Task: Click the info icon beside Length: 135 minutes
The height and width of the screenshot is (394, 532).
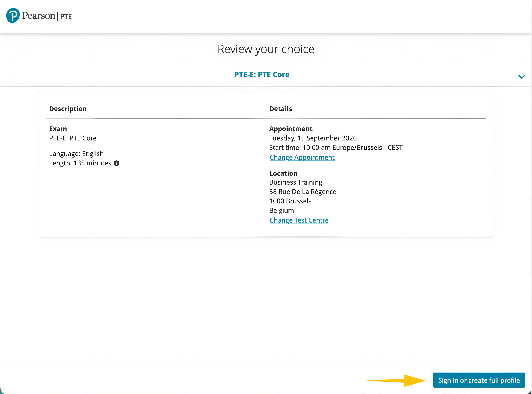Action: [116, 163]
